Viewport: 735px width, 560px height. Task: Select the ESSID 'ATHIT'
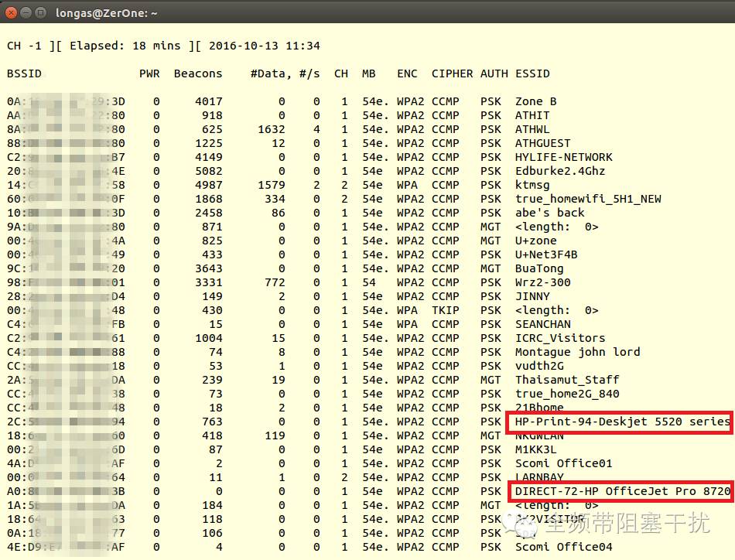click(x=532, y=115)
